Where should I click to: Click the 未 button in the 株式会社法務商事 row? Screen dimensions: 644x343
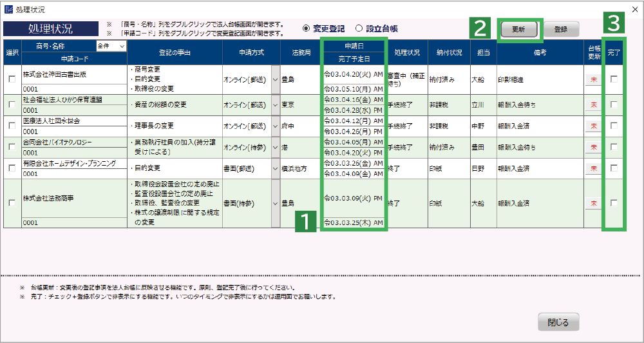coord(593,203)
